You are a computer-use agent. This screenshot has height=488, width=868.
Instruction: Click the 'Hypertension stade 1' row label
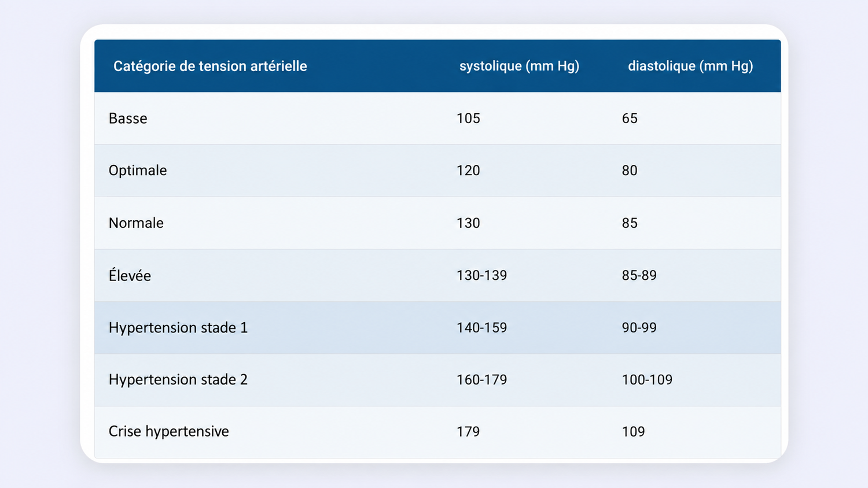pos(178,328)
